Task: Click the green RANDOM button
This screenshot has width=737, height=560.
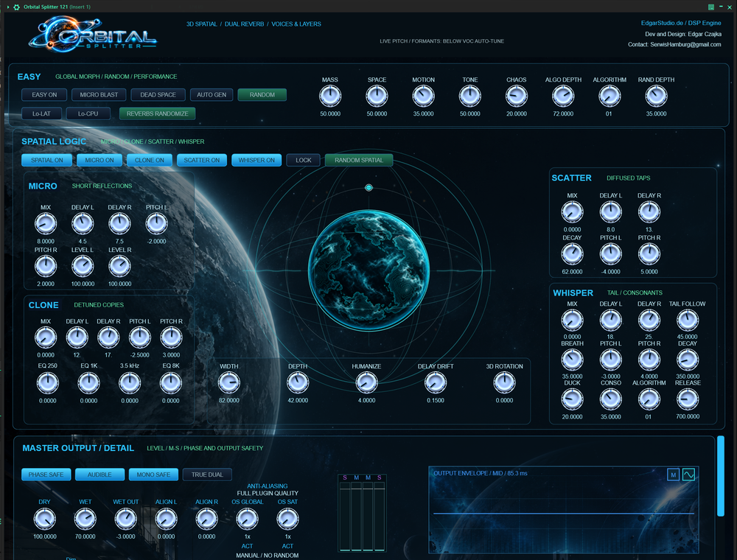Action: [262, 95]
